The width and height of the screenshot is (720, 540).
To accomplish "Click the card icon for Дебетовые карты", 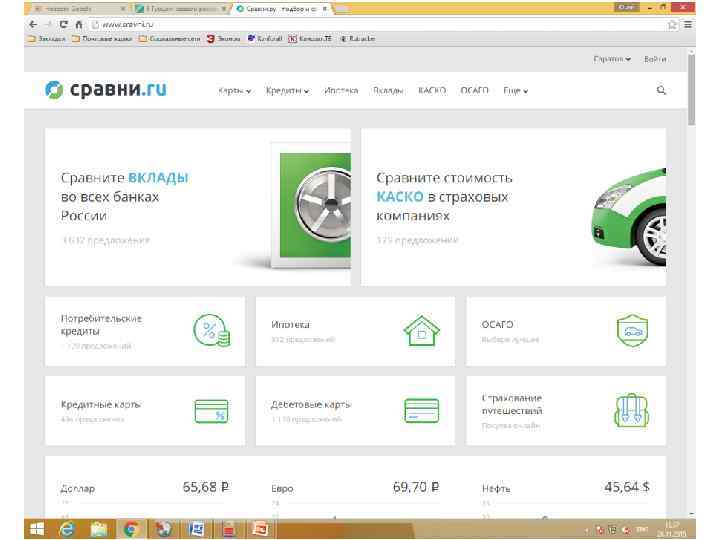I will tap(422, 411).
